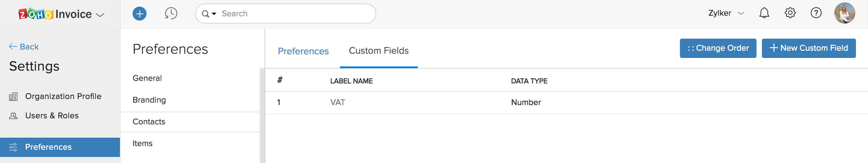This screenshot has height=163, width=868.
Task: Go Back from Settings
Action: coord(24,46)
